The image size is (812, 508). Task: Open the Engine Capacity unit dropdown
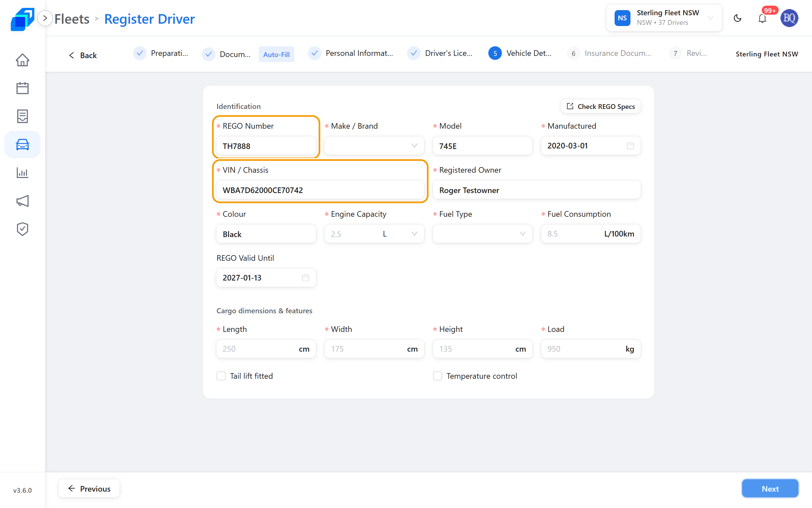[401, 233]
